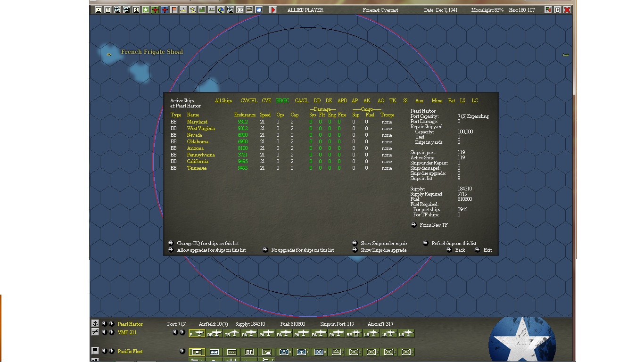644x362 pixels.
Task: Click the red arrow end-turn icon
Action: (x=273, y=10)
